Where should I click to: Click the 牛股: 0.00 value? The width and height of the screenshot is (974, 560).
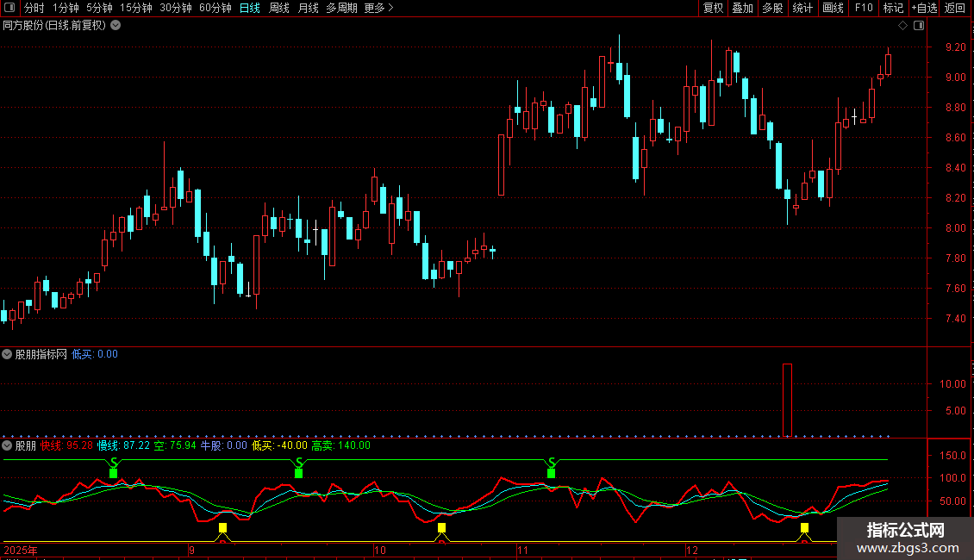223,445
